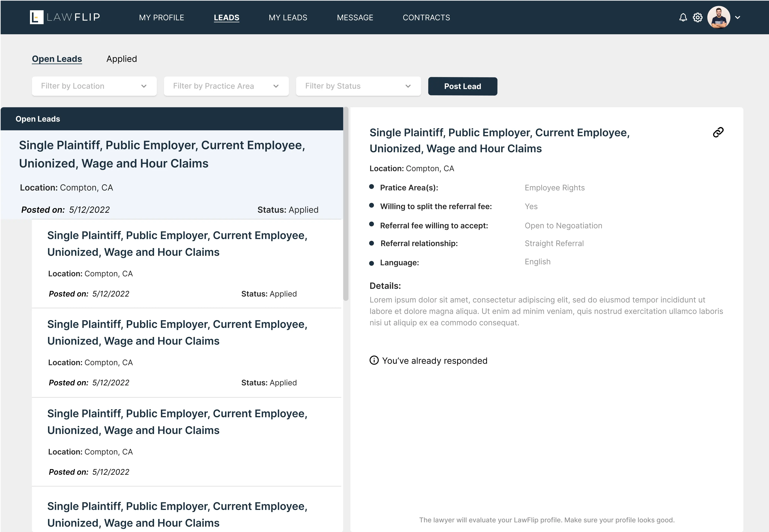Click the profile evaluation footer note
Viewport: 769px width, 532px height.
pos(547,520)
